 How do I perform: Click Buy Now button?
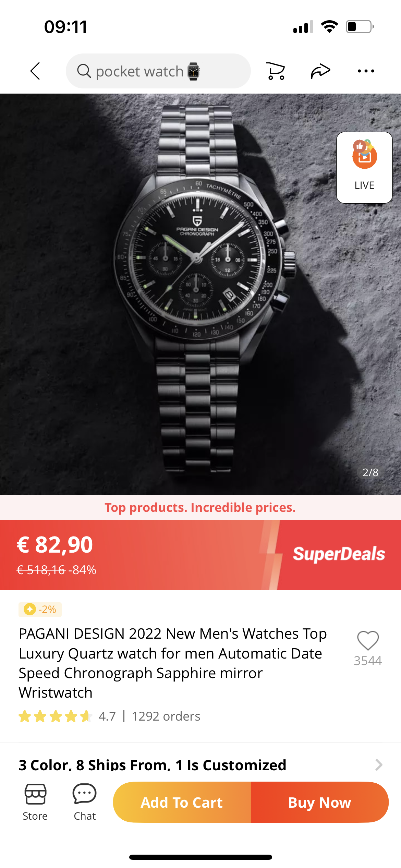coord(320,802)
